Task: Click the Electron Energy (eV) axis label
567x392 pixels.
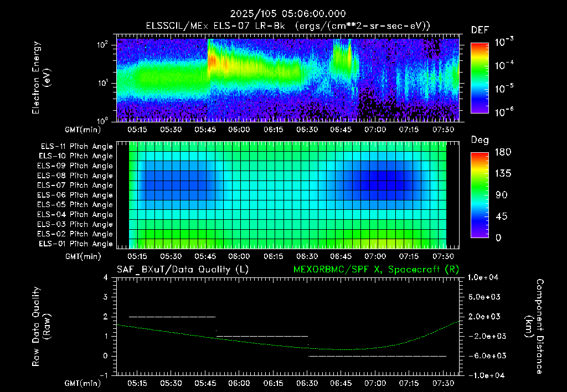Action: [41, 78]
